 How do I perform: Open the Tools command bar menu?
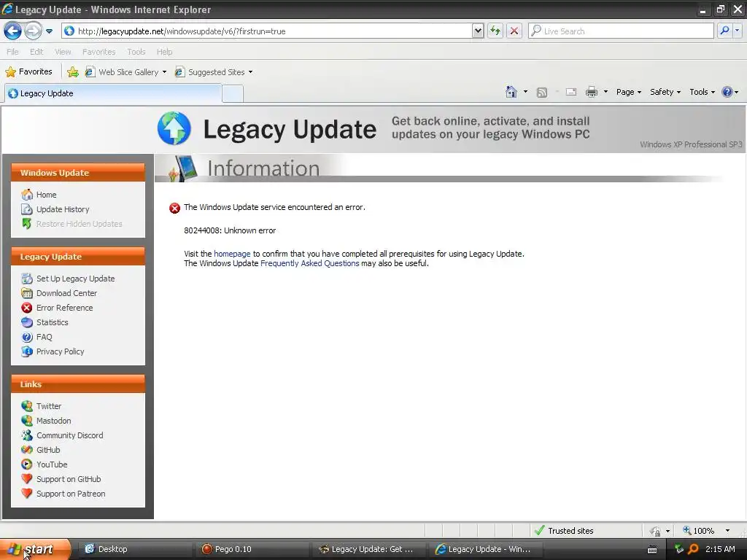(702, 92)
